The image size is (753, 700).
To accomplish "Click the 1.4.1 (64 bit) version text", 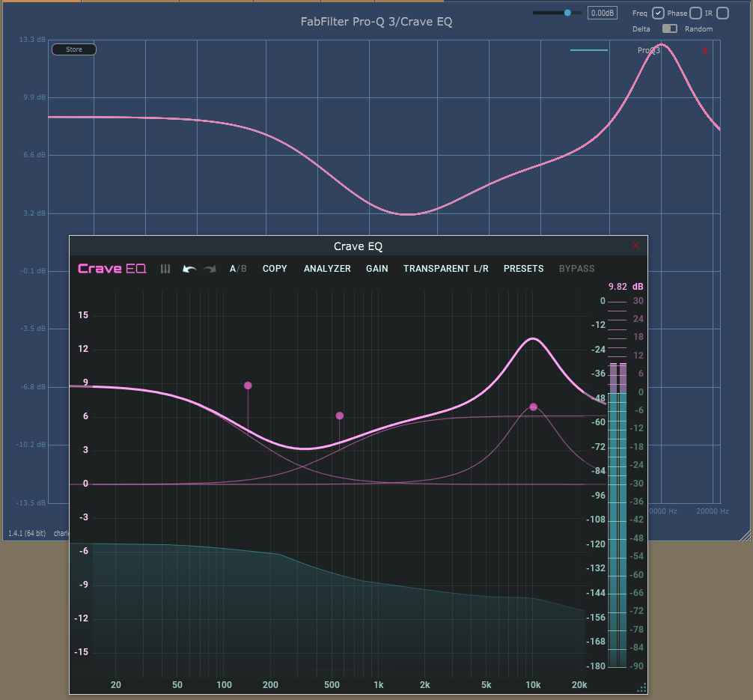I will point(27,533).
